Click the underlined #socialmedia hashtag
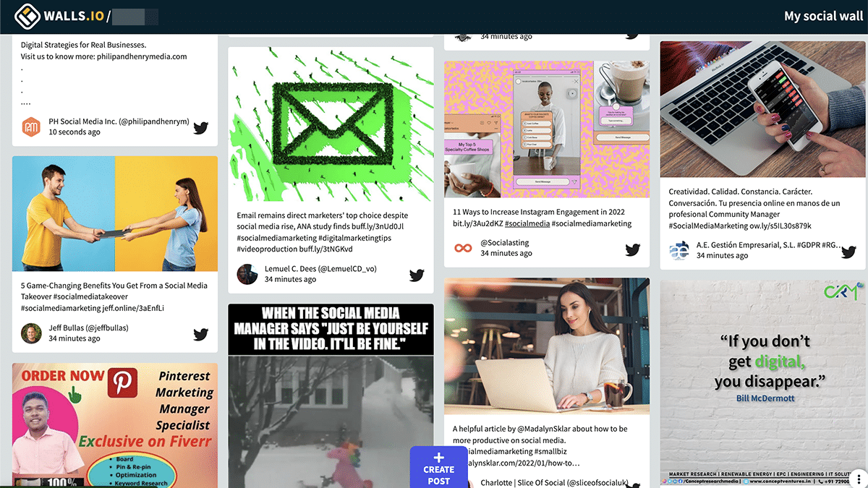The height and width of the screenshot is (488, 868). click(x=527, y=223)
